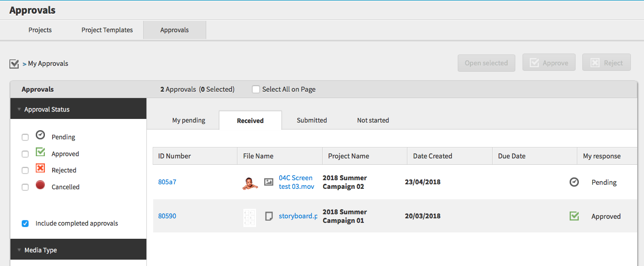The height and width of the screenshot is (266, 644).
Task: Uncheck Include completed approvals
Action: click(x=25, y=223)
